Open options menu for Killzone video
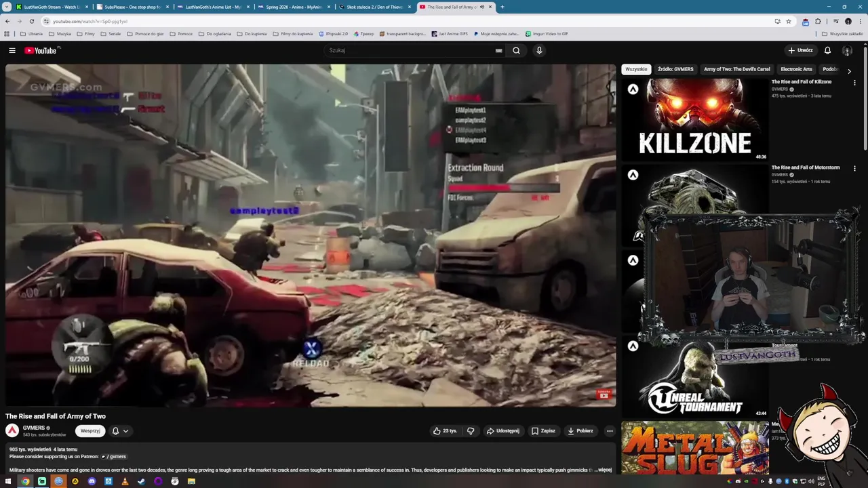This screenshot has width=868, height=488. point(854,83)
